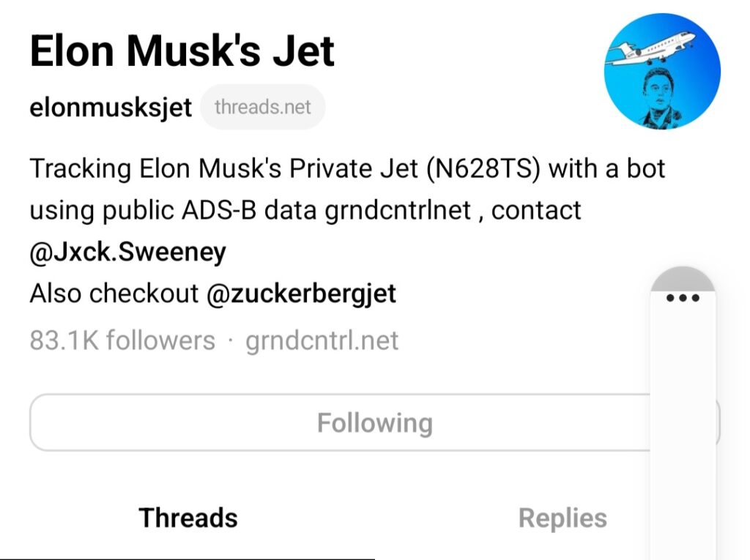The image size is (750, 560).
Task: Open the @zuckerbergjet mention
Action: (301, 294)
